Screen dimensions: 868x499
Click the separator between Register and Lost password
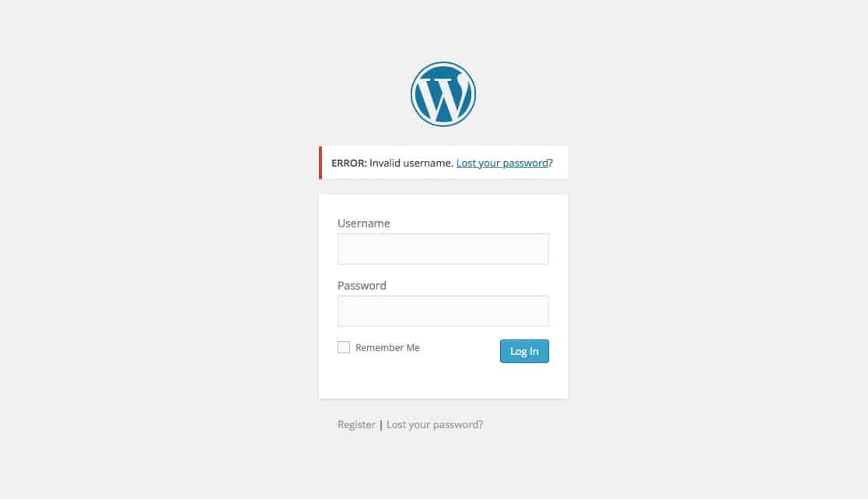381,425
